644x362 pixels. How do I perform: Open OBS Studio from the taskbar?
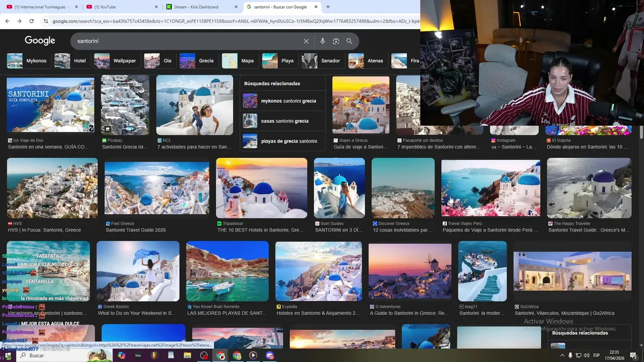204,355
